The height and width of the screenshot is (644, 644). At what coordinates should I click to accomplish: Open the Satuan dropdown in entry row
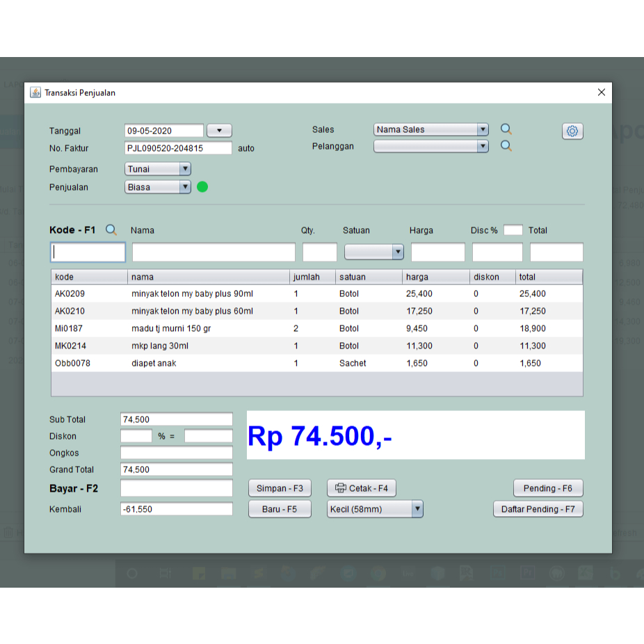398,251
